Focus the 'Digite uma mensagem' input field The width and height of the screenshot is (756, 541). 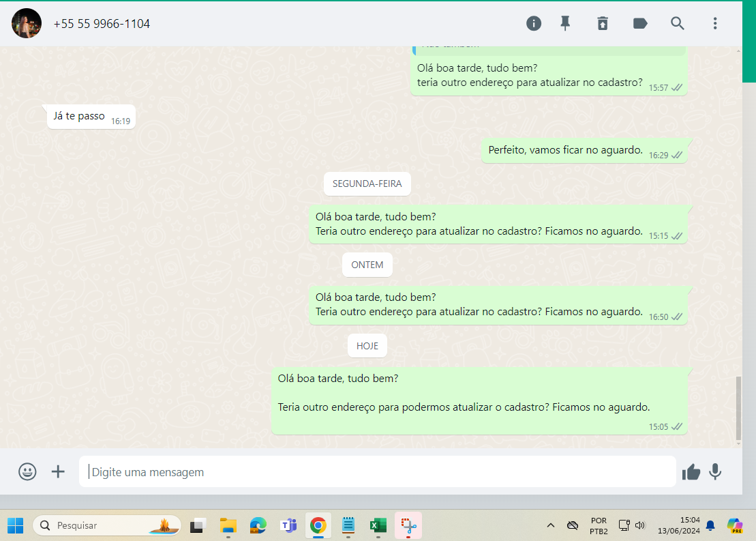click(378, 471)
